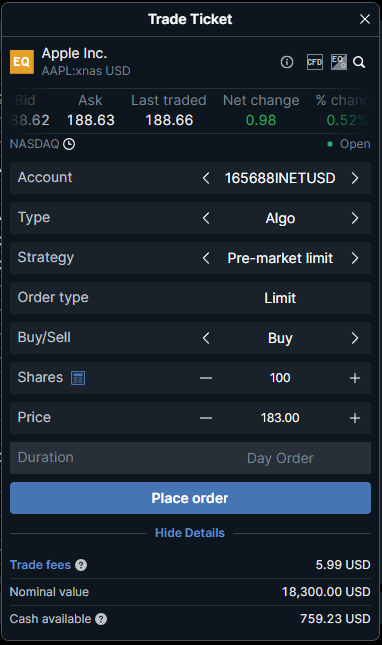This screenshot has height=645, width=382.
Task: Open the Shares calculator icon
Action: [x=78, y=378]
